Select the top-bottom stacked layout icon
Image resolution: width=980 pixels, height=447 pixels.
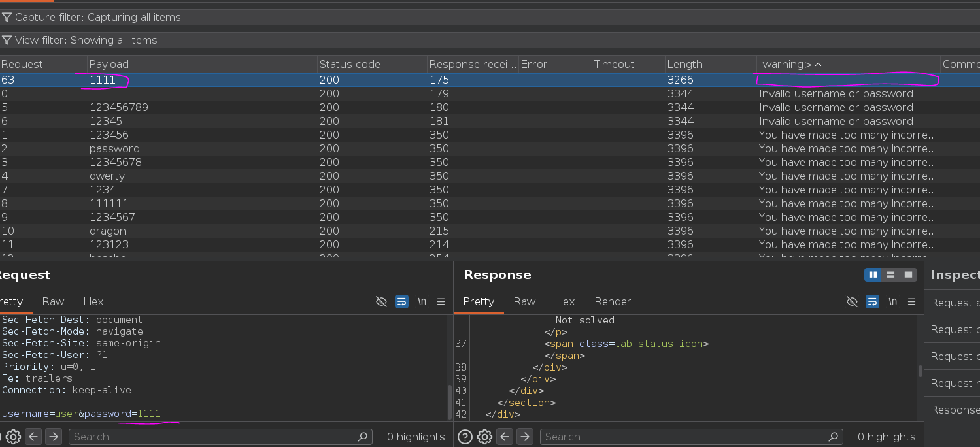click(890, 274)
